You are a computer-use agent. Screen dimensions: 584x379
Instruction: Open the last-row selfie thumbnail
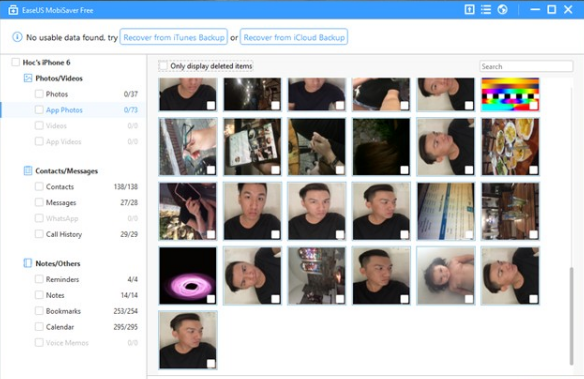click(x=188, y=340)
